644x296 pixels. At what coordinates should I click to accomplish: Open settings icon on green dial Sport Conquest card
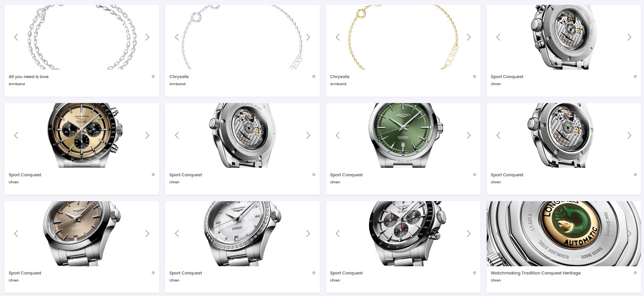point(474,175)
